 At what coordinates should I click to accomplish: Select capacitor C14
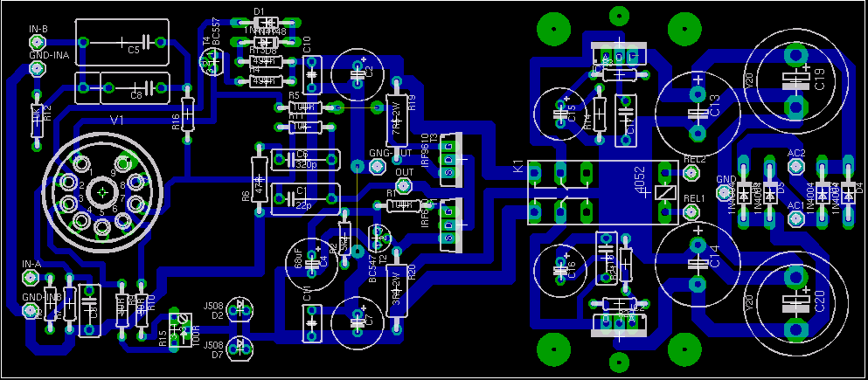[698, 263]
